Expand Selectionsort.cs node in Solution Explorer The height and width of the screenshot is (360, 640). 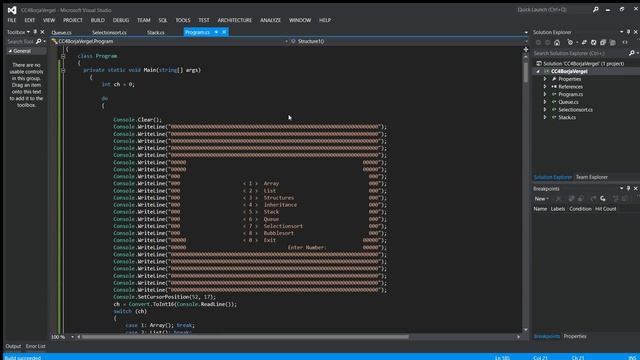(x=545, y=109)
